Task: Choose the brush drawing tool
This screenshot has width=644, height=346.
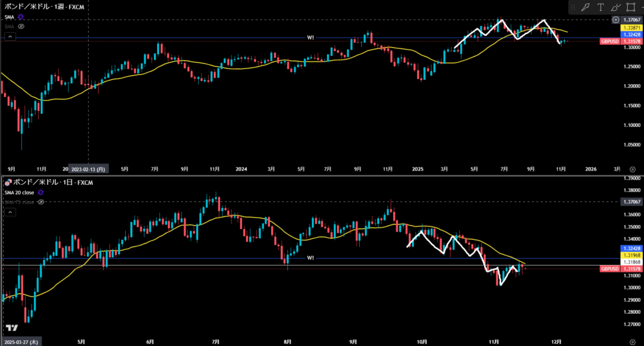Action: pos(615,8)
